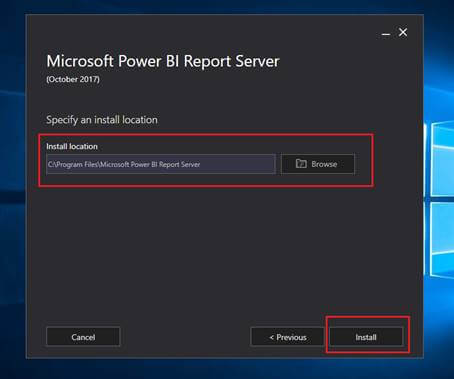Close the installer window

tap(403, 32)
